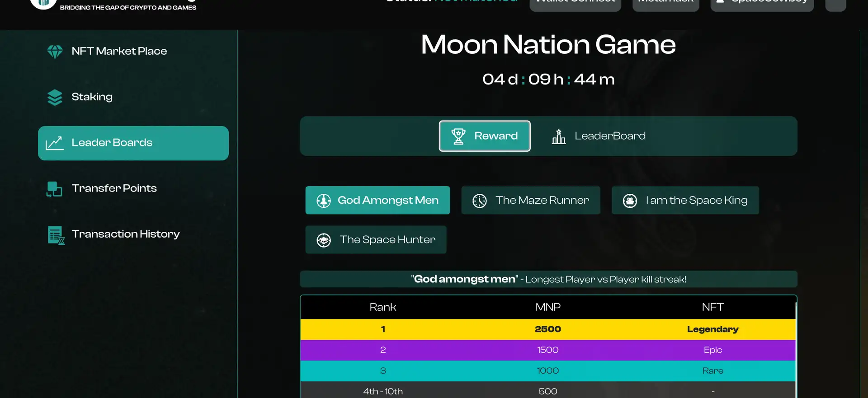Click the Epic reward row for rank 2
The height and width of the screenshot is (398, 868).
coord(547,350)
